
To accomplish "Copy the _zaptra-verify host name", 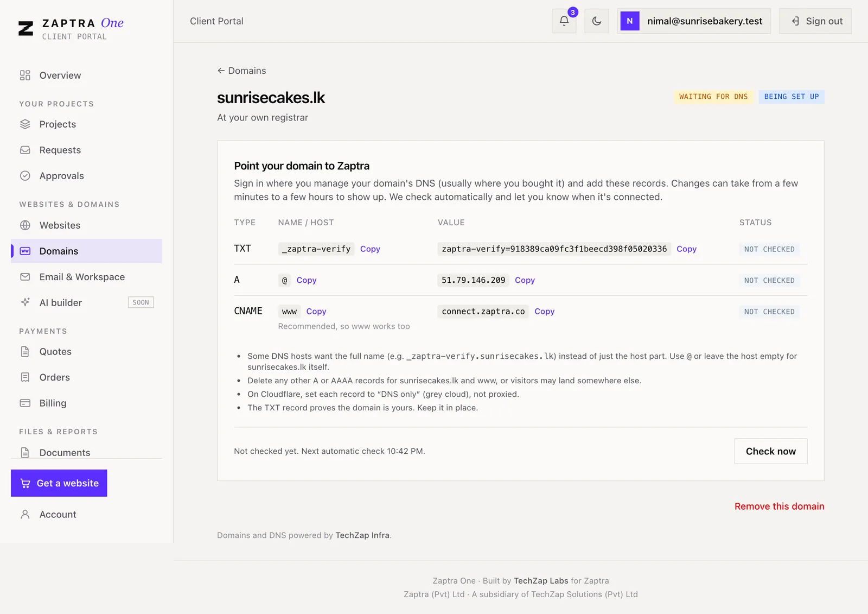I will coord(370,249).
